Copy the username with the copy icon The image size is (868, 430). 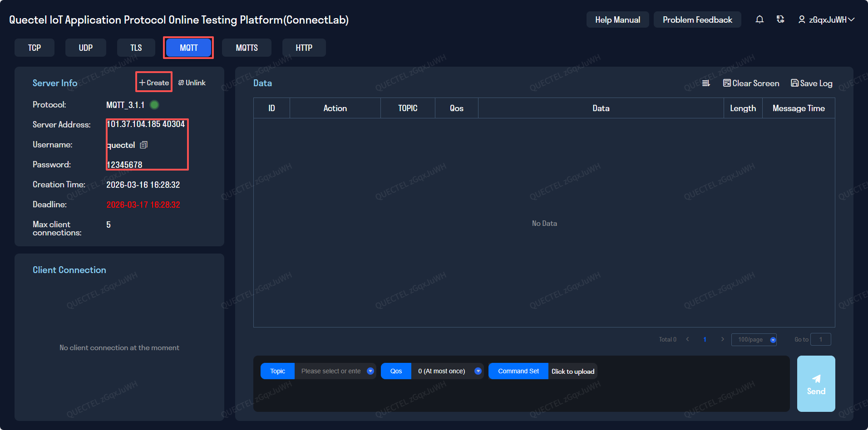point(144,145)
